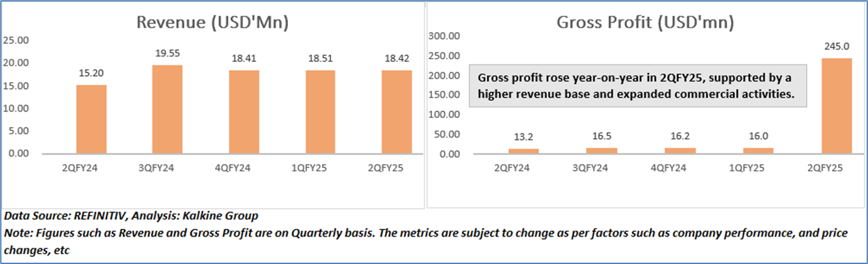Viewport: 868px width, 264px height.
Task: Select the 2QFY24 revenue bar
Action: [91, 119]
